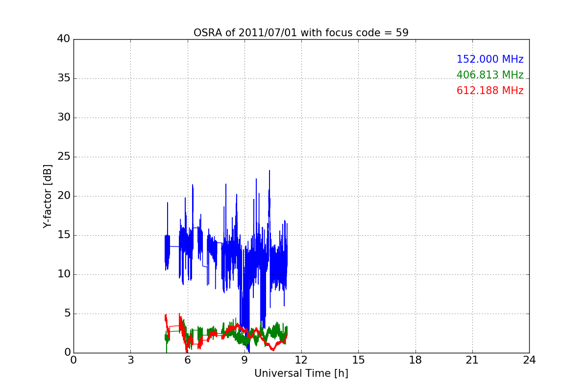Viewport: 588px width, 392px height.
Task: Click y-axis tick label 25
Action: click(x=63, y=157)
